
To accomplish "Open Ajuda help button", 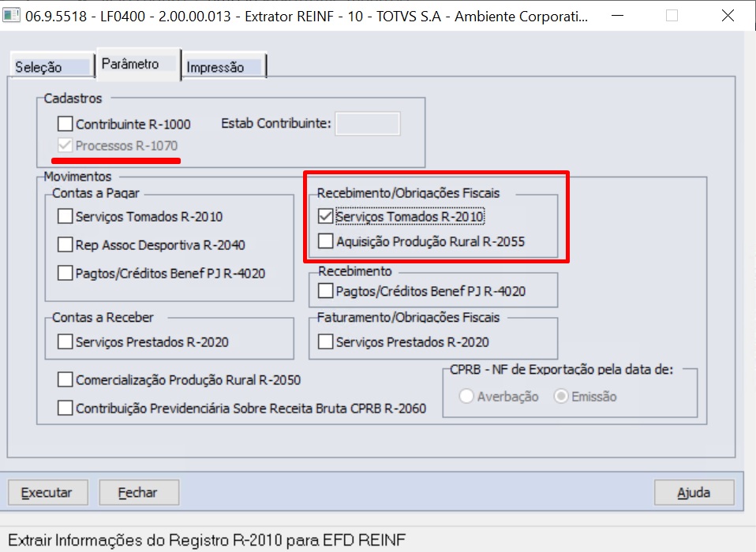I will [x=694, y=492].
